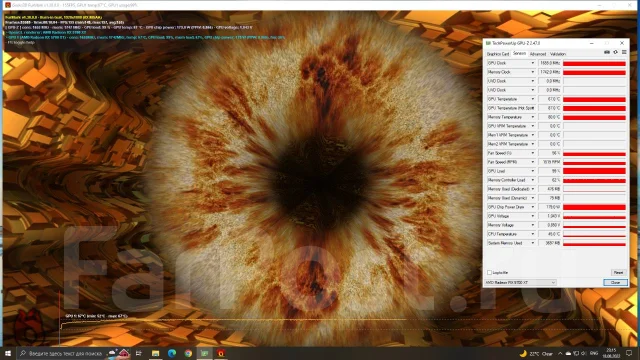Click the dedicated memory value 476 MB
640x360 pixels.
click(x=550, y=189)
